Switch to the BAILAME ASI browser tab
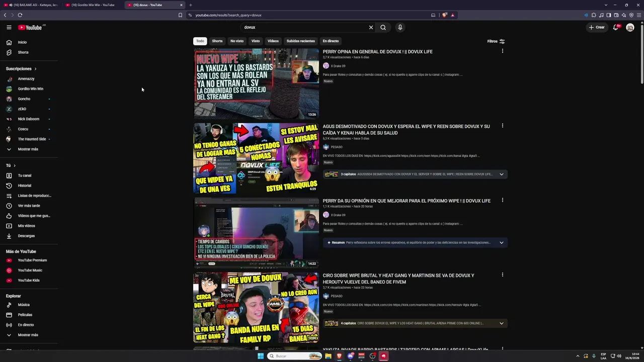The width and height of the screenshot is (644, 362). coord(31,5)
